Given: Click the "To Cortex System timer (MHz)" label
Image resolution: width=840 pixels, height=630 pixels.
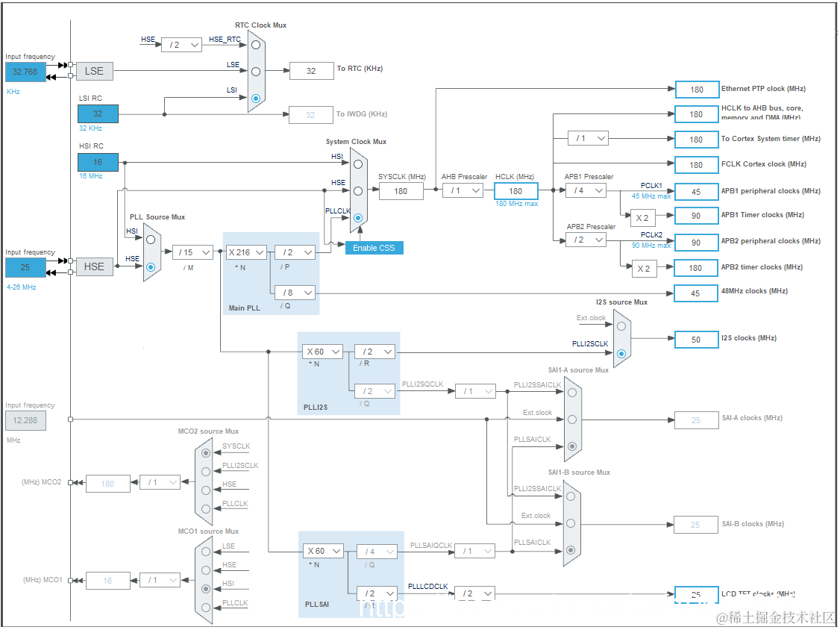Looking at the screenshot, I should click(x=771, y=138).
